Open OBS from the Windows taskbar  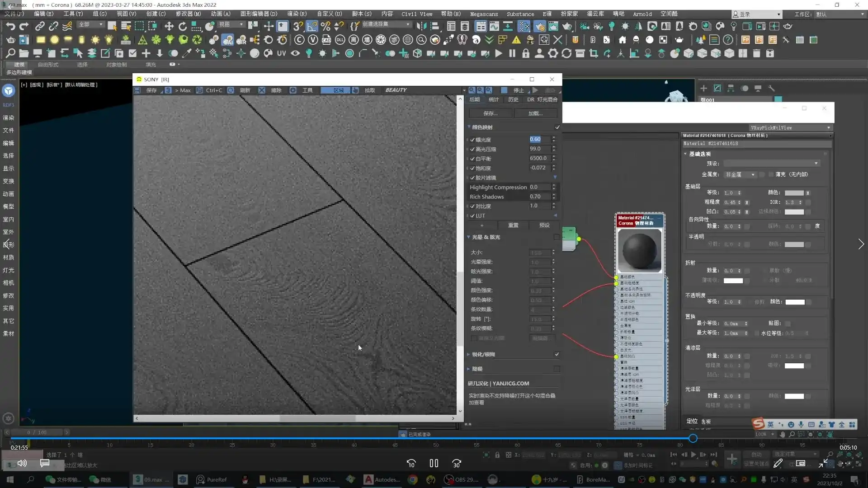[461, 479]
